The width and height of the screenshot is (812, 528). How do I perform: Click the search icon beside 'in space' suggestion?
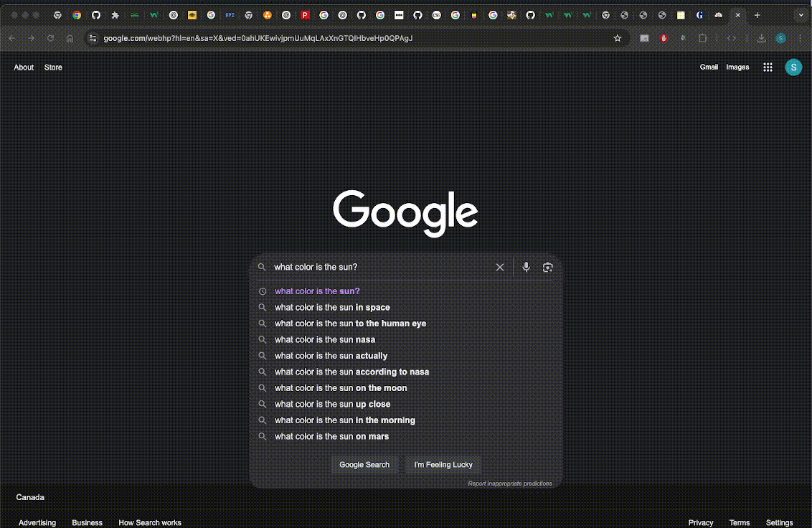pyautogui.click(x=263, y=307)
